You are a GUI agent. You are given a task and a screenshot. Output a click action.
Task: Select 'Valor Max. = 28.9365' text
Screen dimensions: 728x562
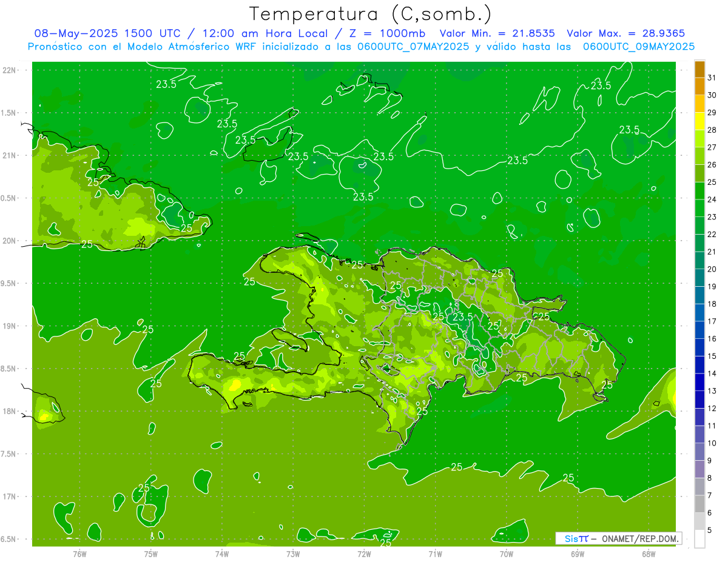[626, 34]
